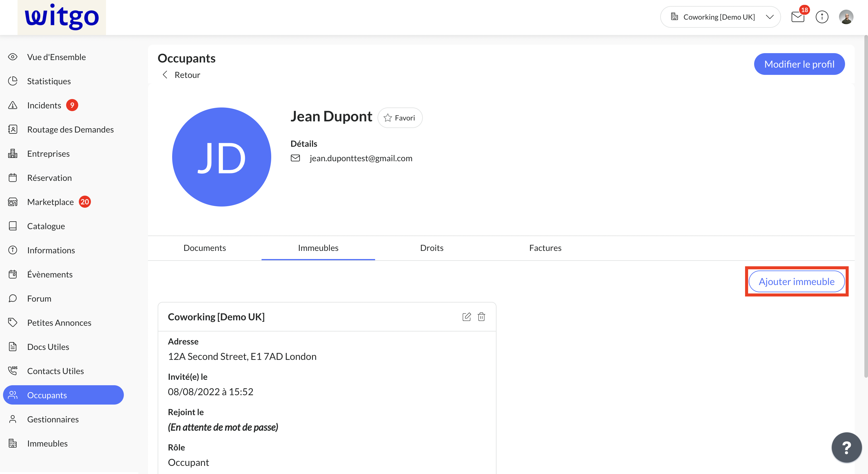Switch to the Factures tab
This screenshot has height=474, width=868.
tap(545, 248)
